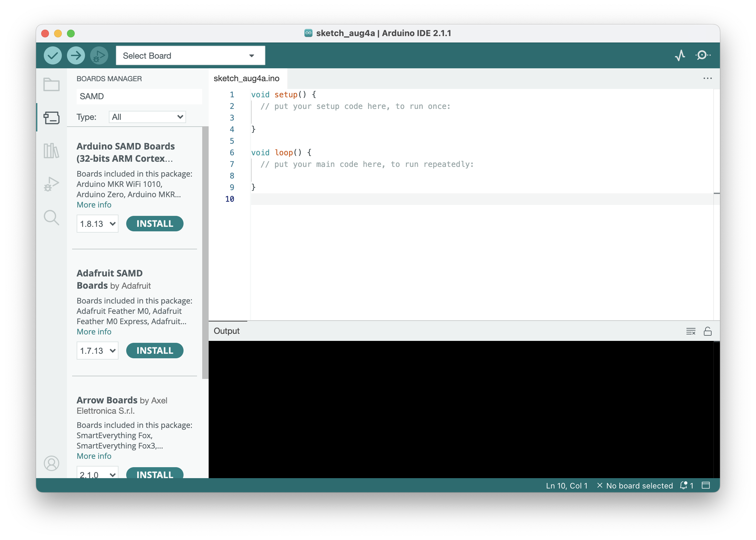Select the Output panel tab
756x540 pixels.
226,331
